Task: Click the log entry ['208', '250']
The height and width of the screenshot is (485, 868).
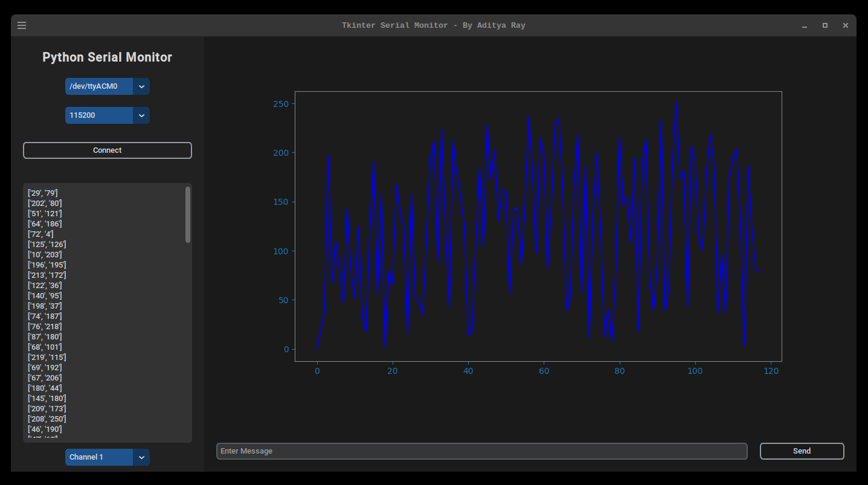Action: point(47,419)
